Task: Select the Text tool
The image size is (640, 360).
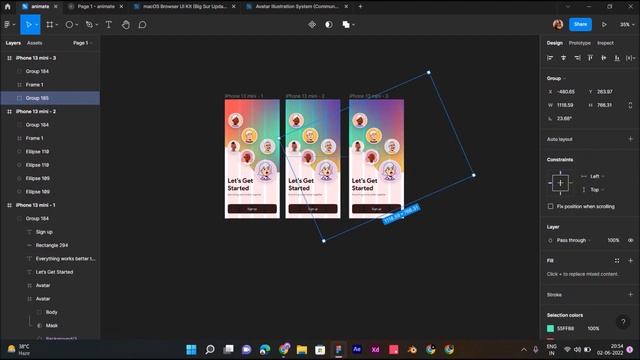Action: pyautogui.click(x=109, y=24)
